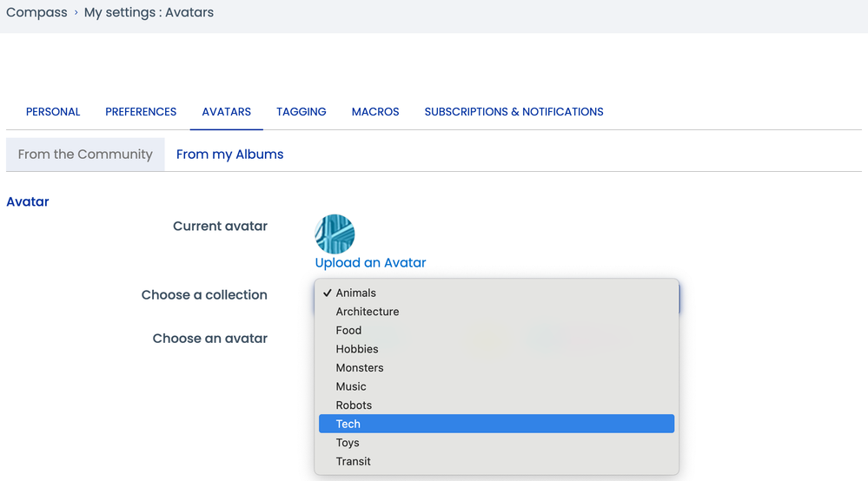Select Architecture in the collection list
Viewport: 868px width, 481px height.
[368, 312]
